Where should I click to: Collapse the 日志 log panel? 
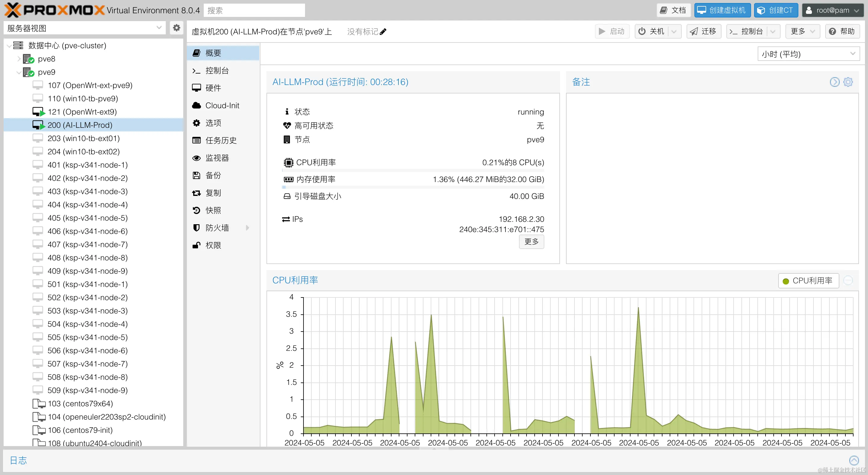click(x=854, y=460)
